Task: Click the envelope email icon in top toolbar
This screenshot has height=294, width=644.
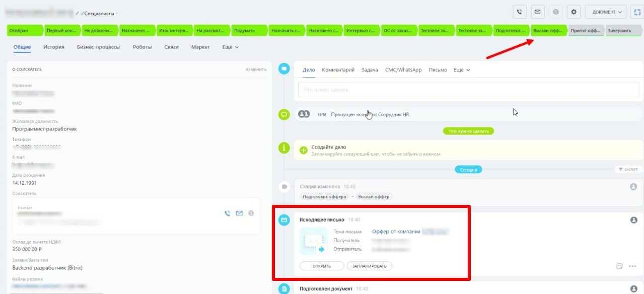Action: [x=538, y=12]
